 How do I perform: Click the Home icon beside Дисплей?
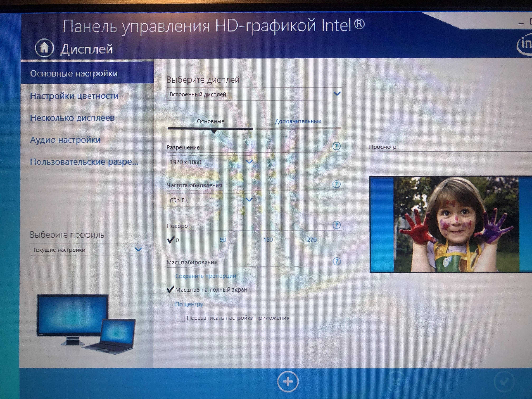pos(44,48)
